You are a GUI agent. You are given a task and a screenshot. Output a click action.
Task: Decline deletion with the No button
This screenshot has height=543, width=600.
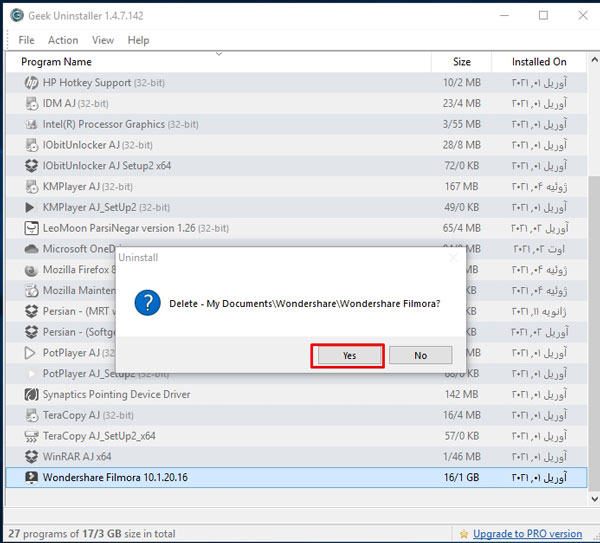pos(421,355)
